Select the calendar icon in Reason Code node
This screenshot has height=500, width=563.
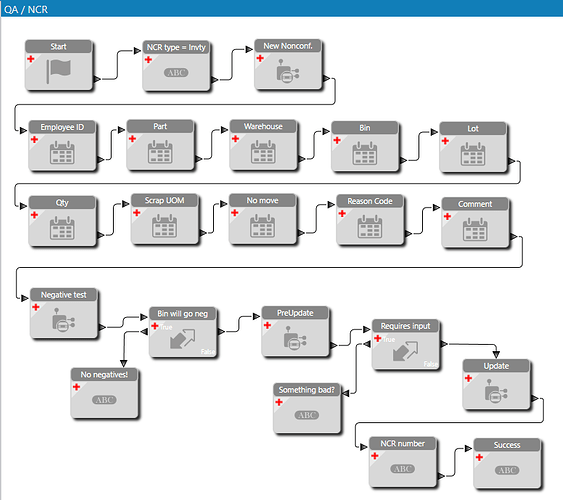tap(370, 226)
